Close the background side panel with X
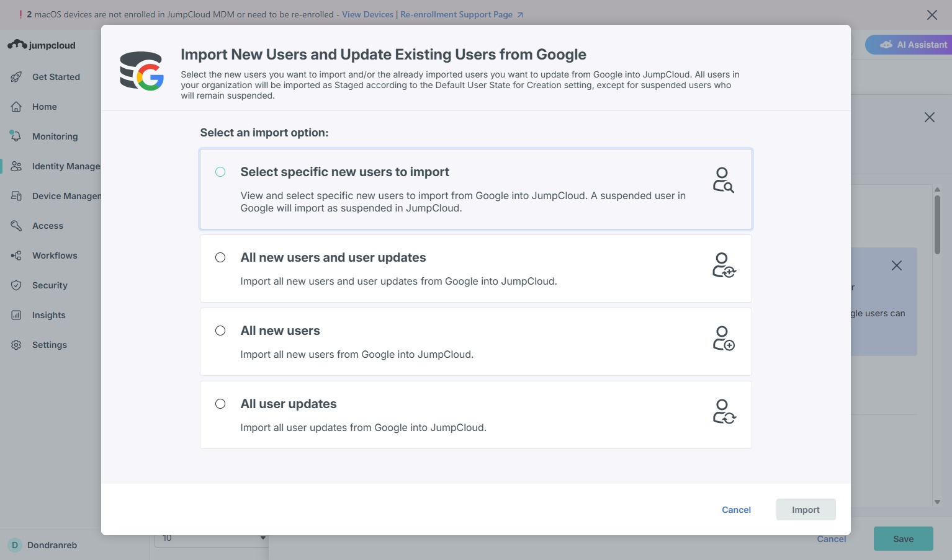Screen dimensions: 952x560 click(929, 117)
